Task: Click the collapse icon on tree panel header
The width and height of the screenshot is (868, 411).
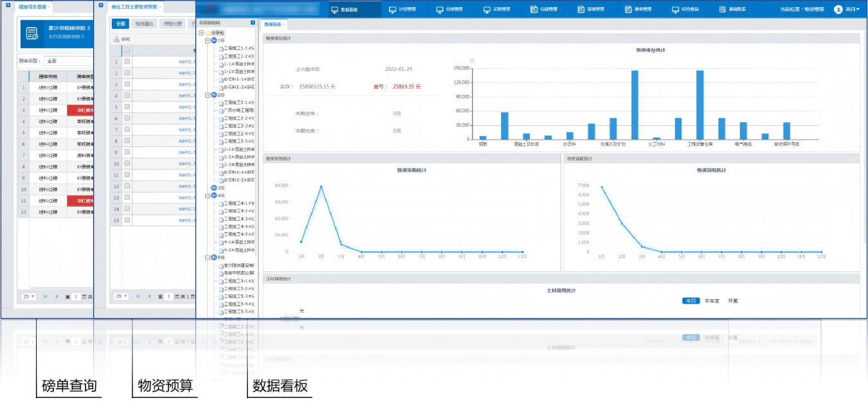Action: click(x=253, y=22)
